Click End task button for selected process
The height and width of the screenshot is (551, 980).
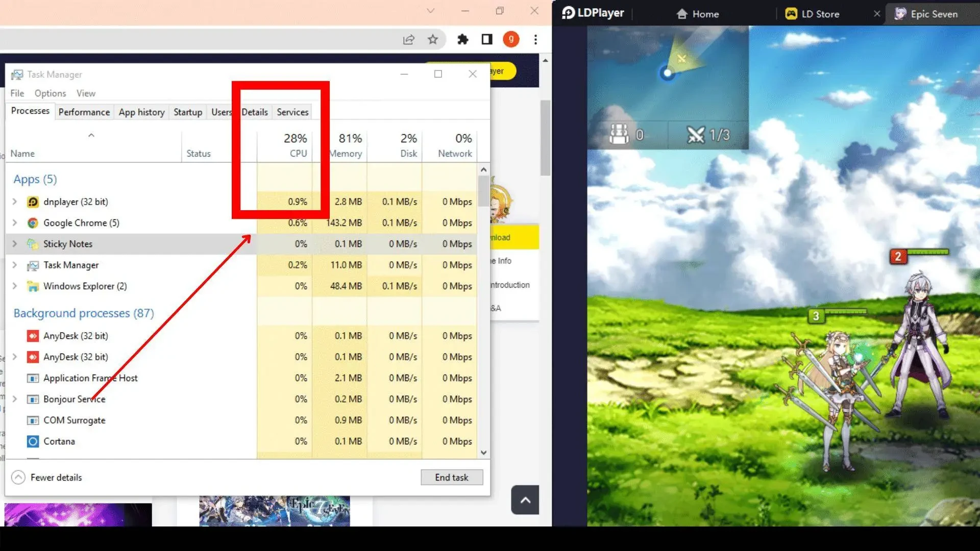(x=451, y=477)
